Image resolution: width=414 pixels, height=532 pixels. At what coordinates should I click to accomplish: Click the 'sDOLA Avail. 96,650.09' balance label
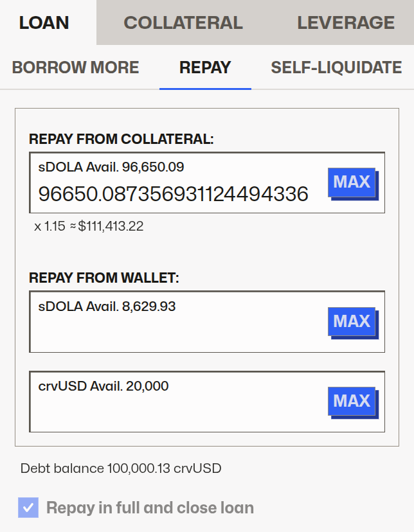coord(111,168)
